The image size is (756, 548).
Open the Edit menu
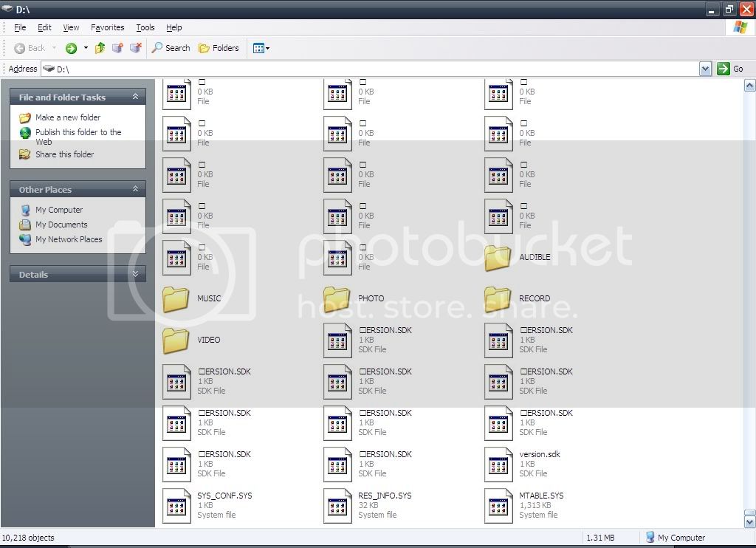point(44,27)
